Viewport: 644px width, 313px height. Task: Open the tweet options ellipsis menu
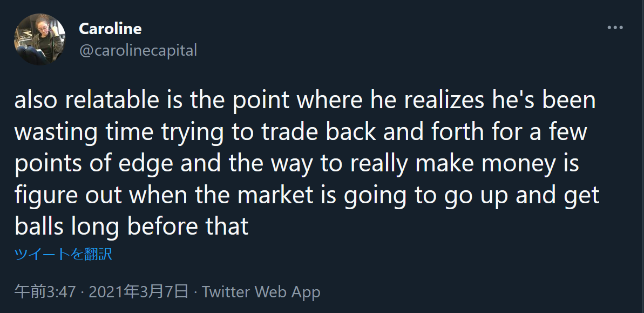614,26
